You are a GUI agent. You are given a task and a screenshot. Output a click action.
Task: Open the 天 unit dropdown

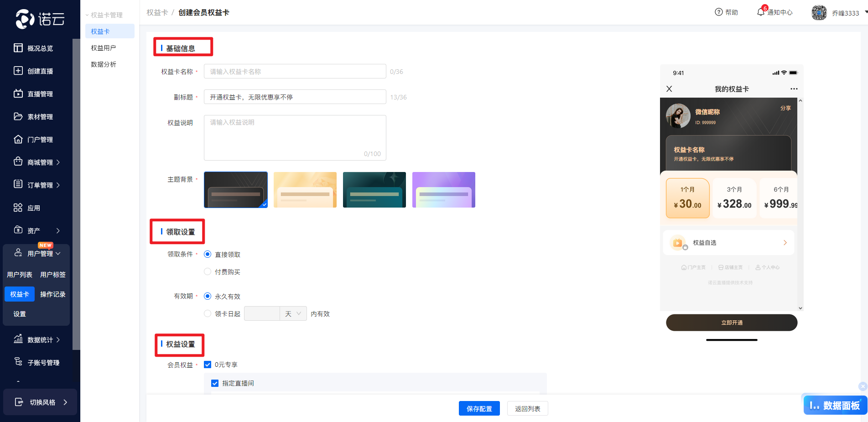coord(293,314)
